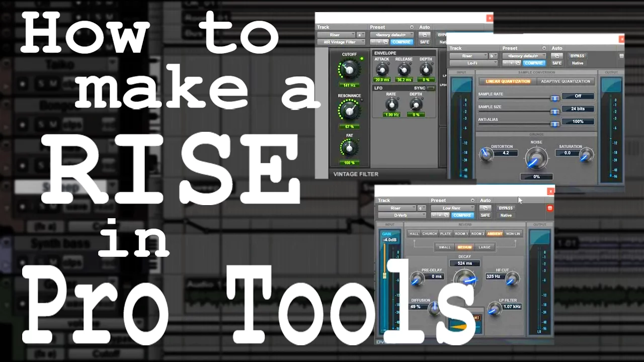
Task: Click the minus preset button in Lo-Fi window
Action: [505, 63]
